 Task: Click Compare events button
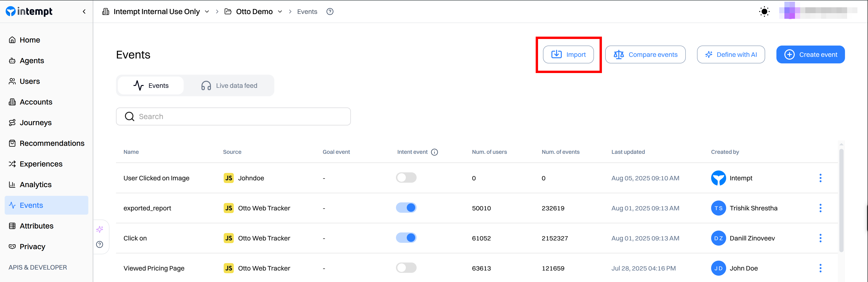645,54
